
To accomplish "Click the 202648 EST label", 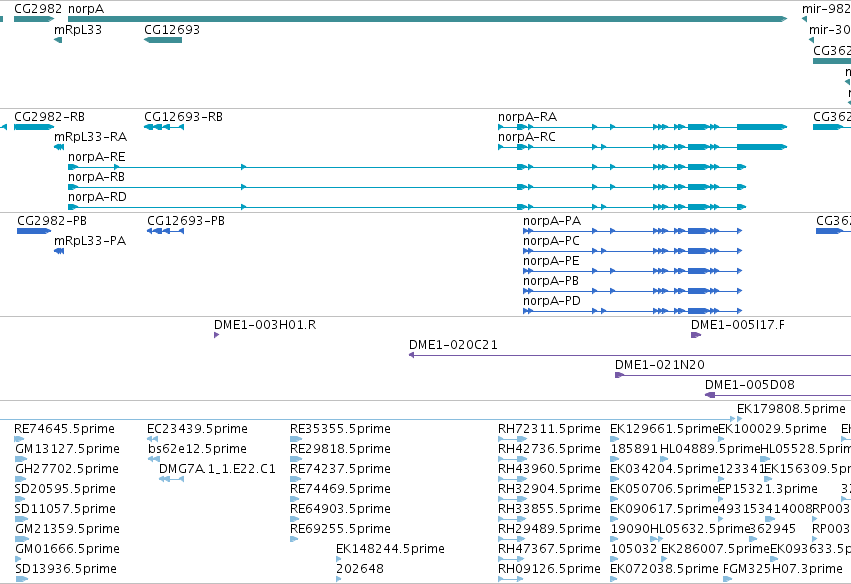I will click(360, 569).
